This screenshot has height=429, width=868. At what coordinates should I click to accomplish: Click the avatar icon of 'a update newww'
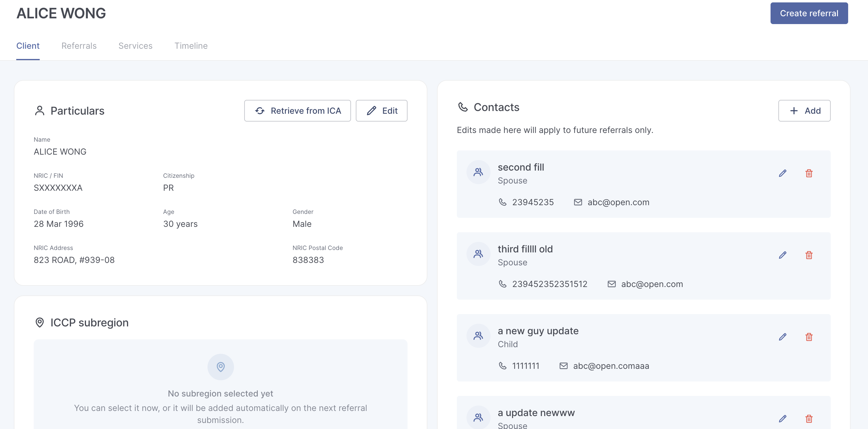coord(478,417)
